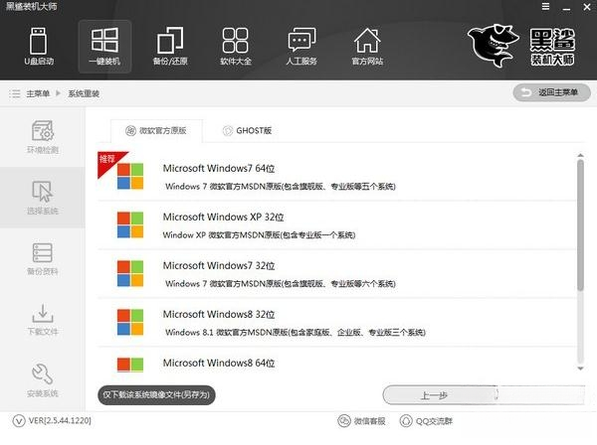This screenshot has height=445, width=597.
Task: Click 返回主菜单 return button
Action: pyautogui.click(x=552, y=93)
